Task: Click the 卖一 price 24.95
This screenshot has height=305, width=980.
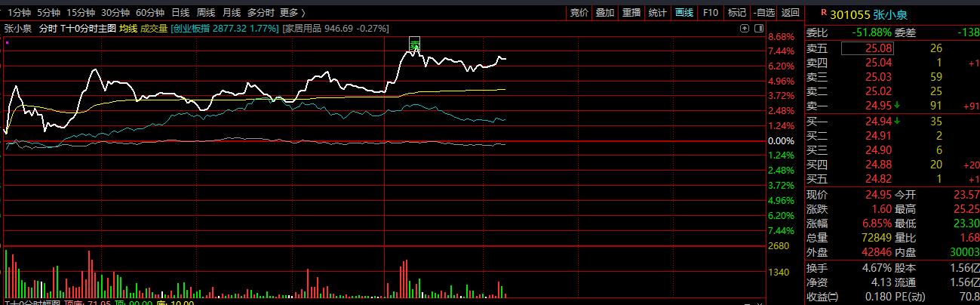Action: point(879,106)
